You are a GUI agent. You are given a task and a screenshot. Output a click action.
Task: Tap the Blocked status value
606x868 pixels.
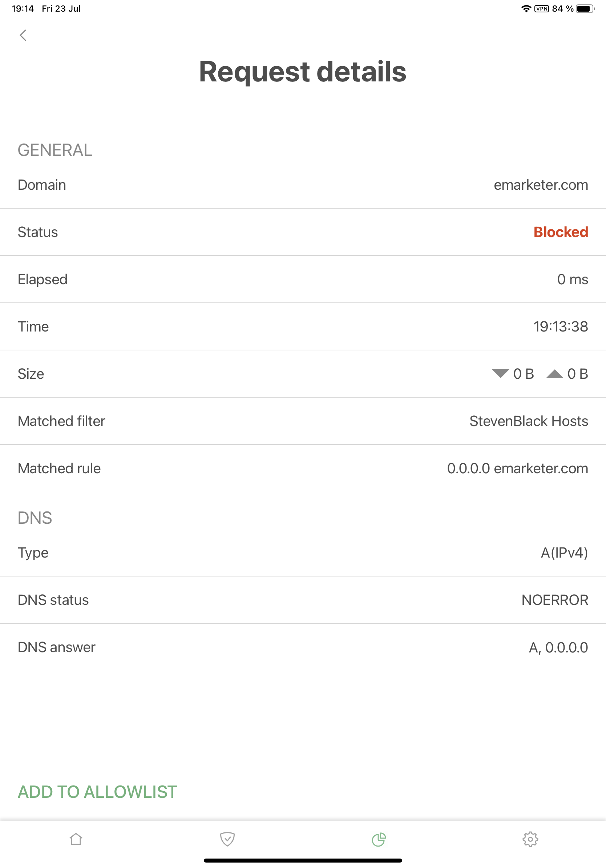click(561, 232)
